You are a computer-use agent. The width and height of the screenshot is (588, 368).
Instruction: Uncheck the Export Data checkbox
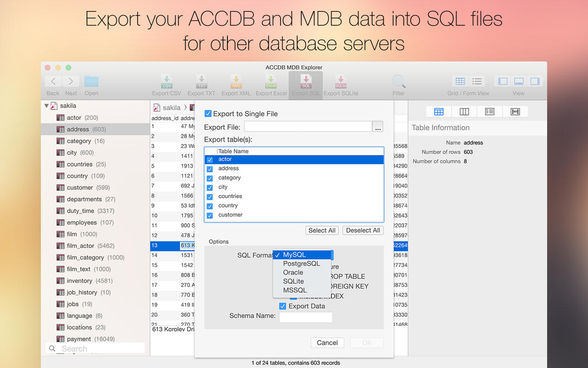(283, 306)
